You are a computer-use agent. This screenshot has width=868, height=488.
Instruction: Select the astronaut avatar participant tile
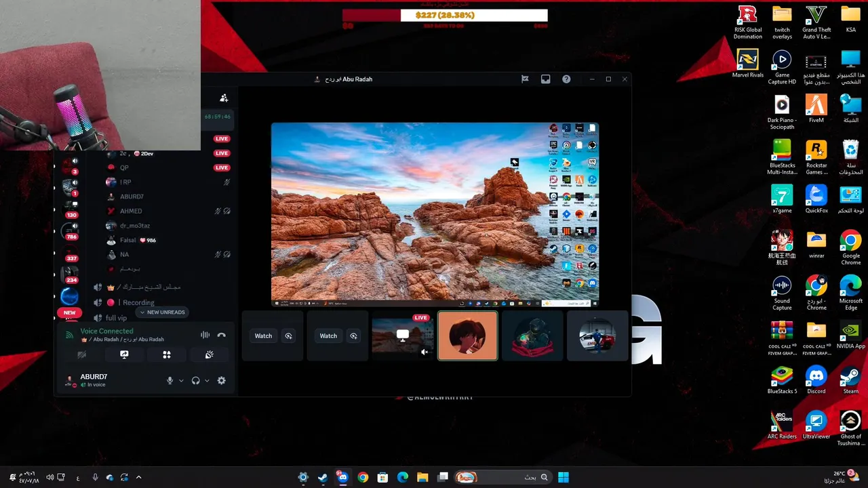click(x=532, y=335)
